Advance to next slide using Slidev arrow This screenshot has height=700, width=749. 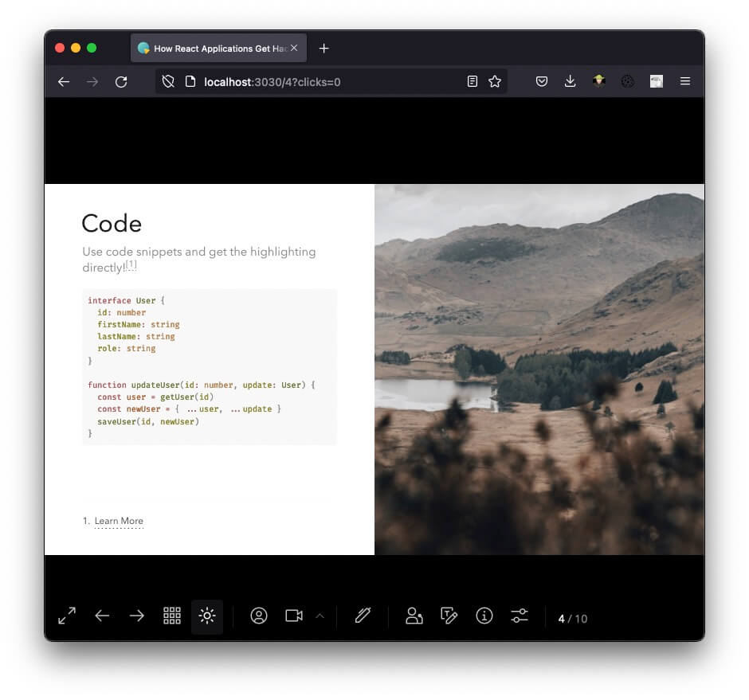pos(137,616)
